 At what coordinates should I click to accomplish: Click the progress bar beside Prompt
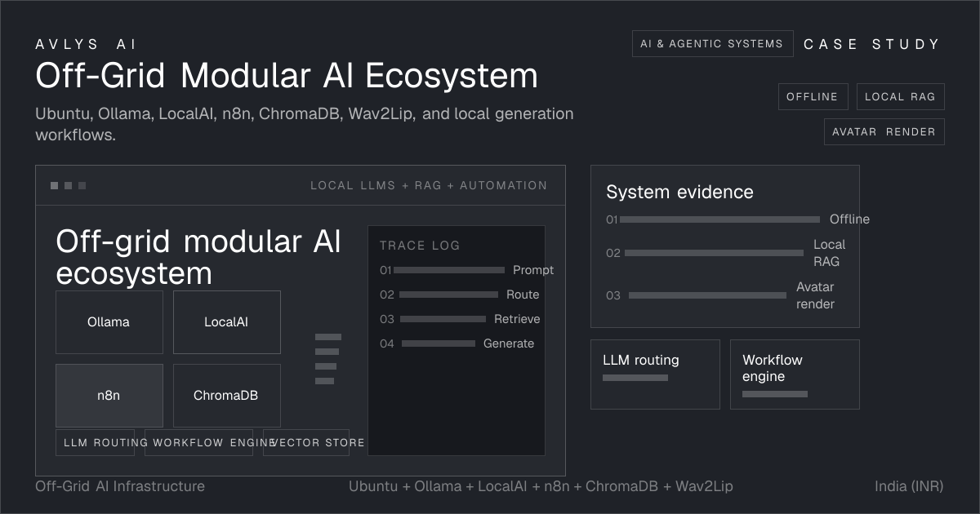[x=449, y=270]
